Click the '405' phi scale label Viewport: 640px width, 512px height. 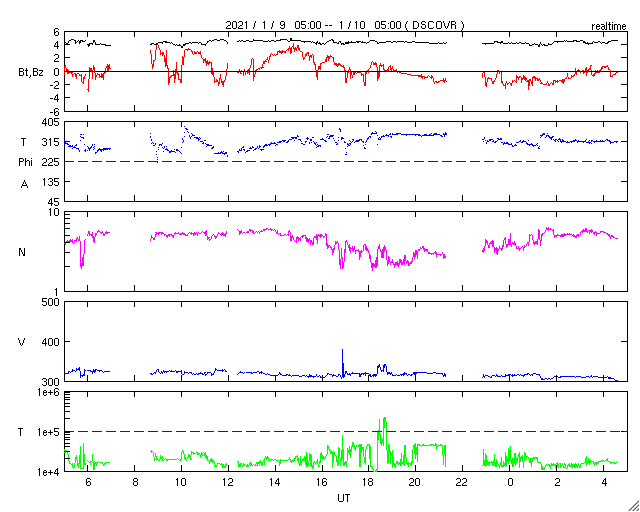[x=51, y=122]
